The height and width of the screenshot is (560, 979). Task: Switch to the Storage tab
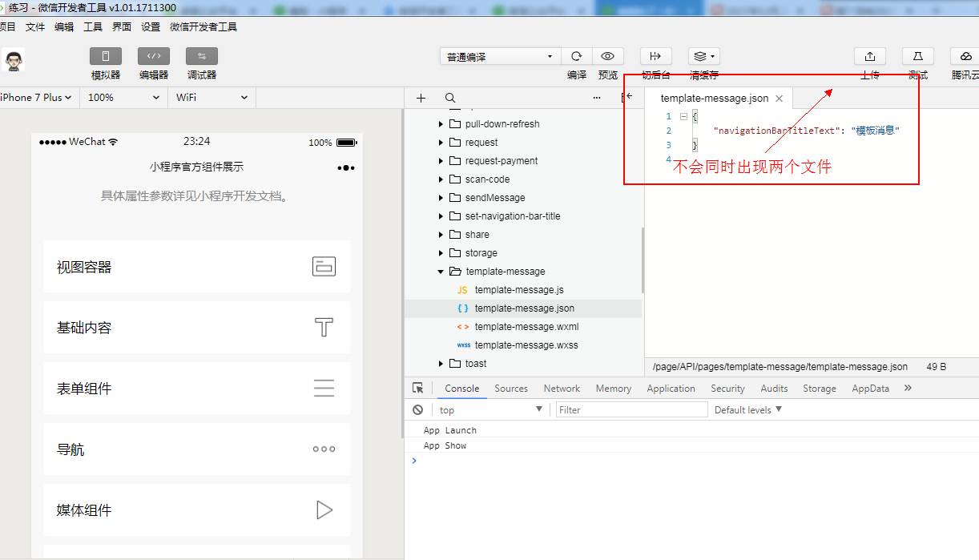(x=820, y=389)
